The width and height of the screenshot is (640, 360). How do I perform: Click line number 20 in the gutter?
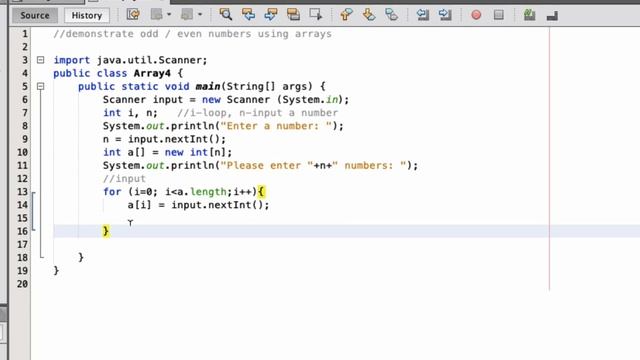[x=22, y=284]
